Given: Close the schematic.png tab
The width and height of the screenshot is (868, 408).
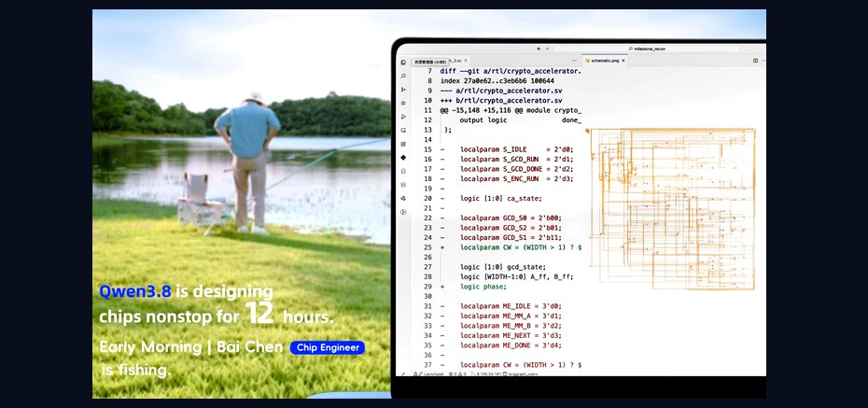Looking at the screenshot, I should point(623,61).
